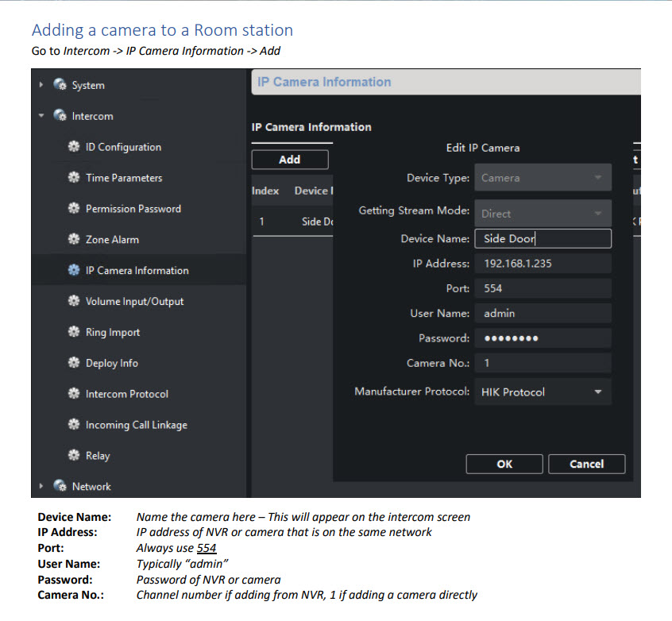
Task: Select IP Camera Information menu entry
Action: coord(137,271)
